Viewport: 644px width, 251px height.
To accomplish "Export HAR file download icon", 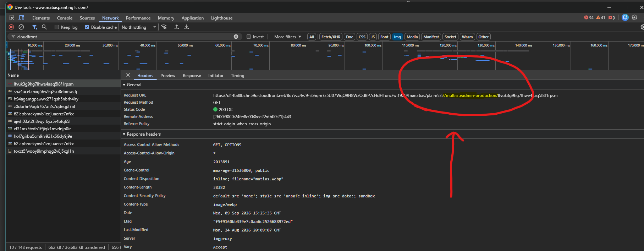I will click(187, 27).
